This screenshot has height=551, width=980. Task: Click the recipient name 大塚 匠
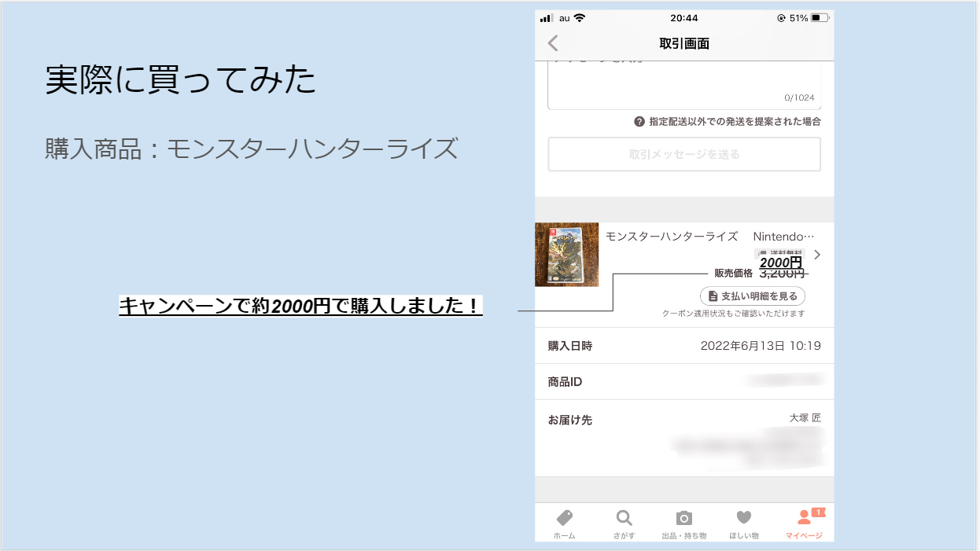pos(805,418)
